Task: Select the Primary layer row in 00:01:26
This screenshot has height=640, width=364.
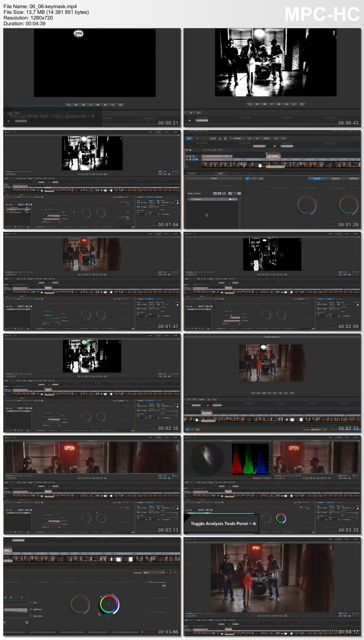Action: 213,199
